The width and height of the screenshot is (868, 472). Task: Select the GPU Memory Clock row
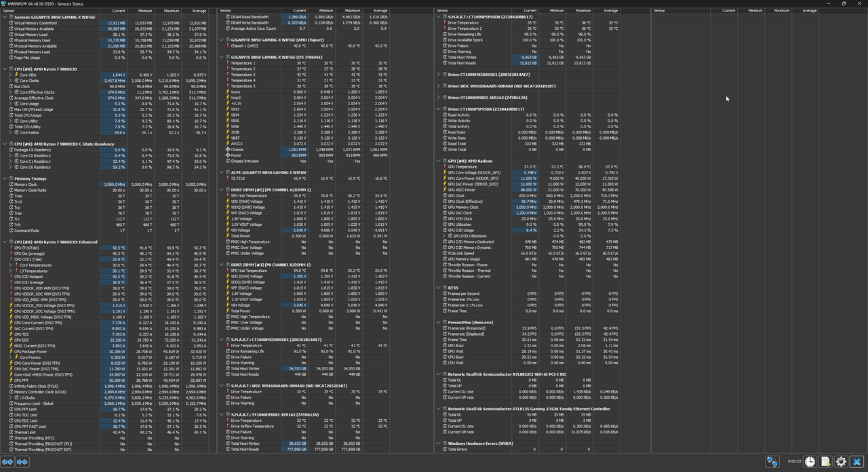tap(528, 208)
